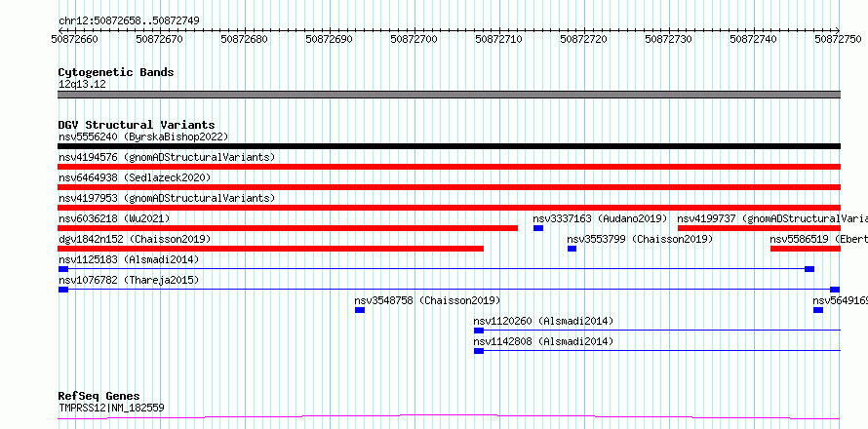Click ruler position 50872690
The width and height of the screenshot is (868, 429).
329,39
